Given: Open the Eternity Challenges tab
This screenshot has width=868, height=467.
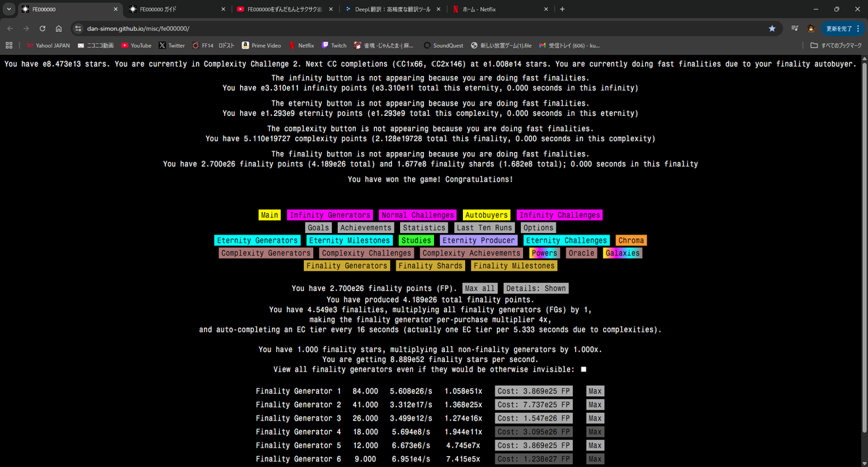Looking at the screenshot, I should click(567, 240).
